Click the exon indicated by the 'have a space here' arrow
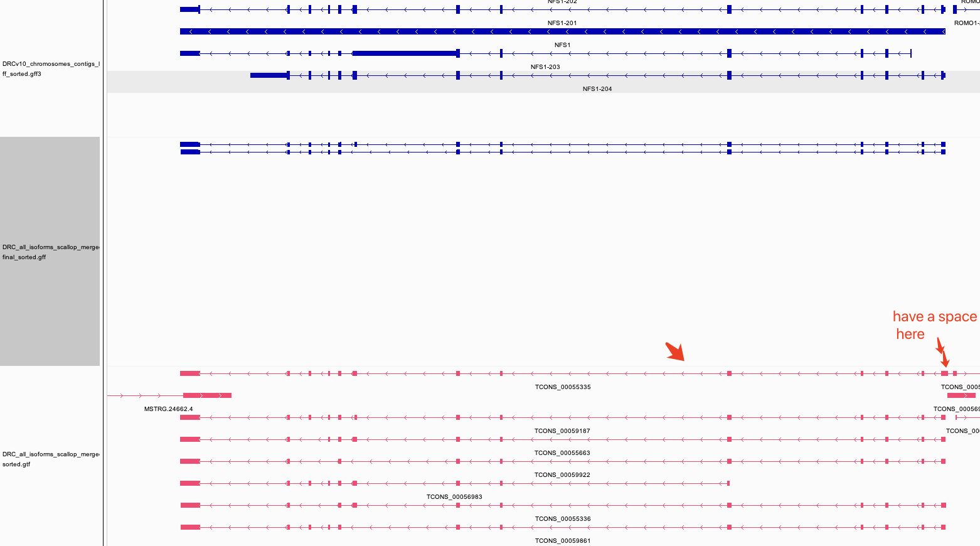This screenshot has height=546, width=980. click(x=946, y=372)
